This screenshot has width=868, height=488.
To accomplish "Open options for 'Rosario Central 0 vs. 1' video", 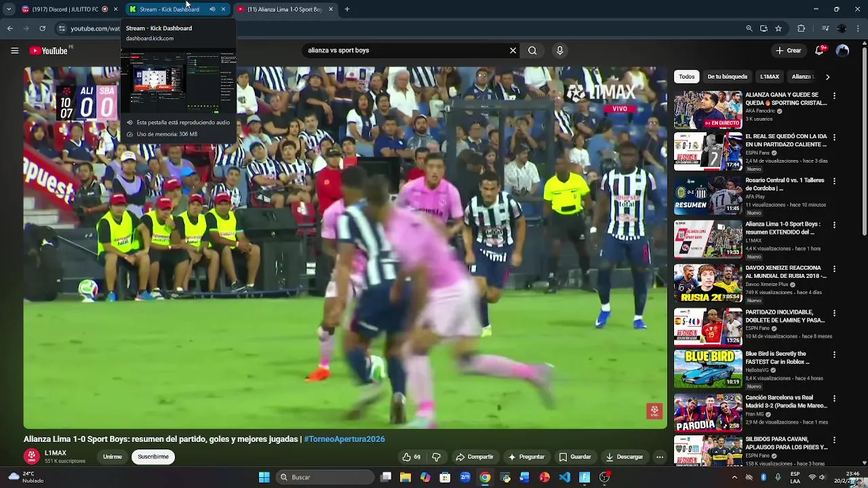I will 834,182.
